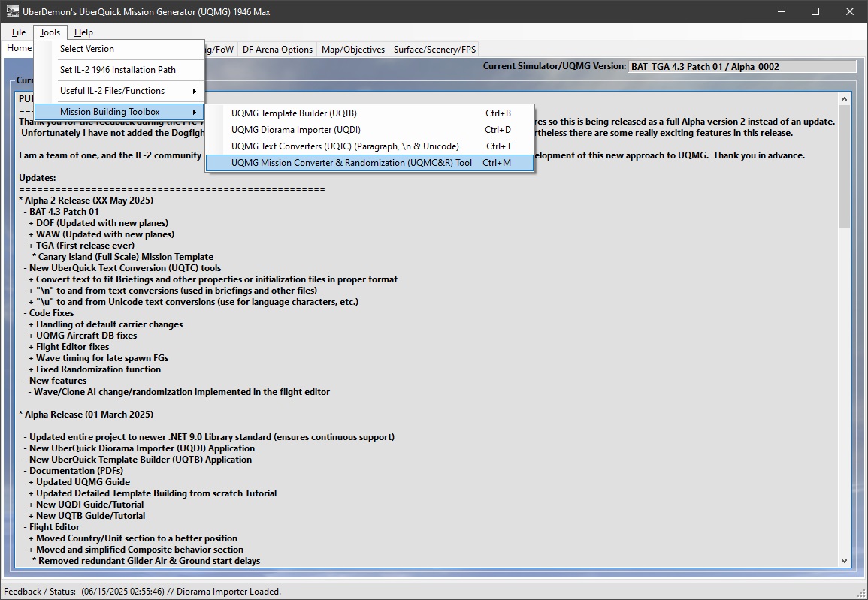Click the vertical scrollbar thumb
This screenshot has height=600, width=868.
pos(844,167)
